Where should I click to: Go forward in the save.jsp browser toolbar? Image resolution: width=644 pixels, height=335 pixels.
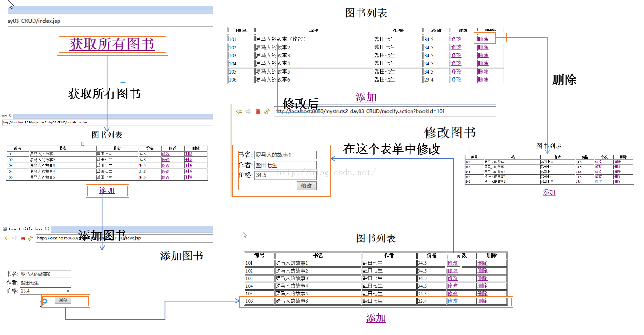tap(15, 238)
